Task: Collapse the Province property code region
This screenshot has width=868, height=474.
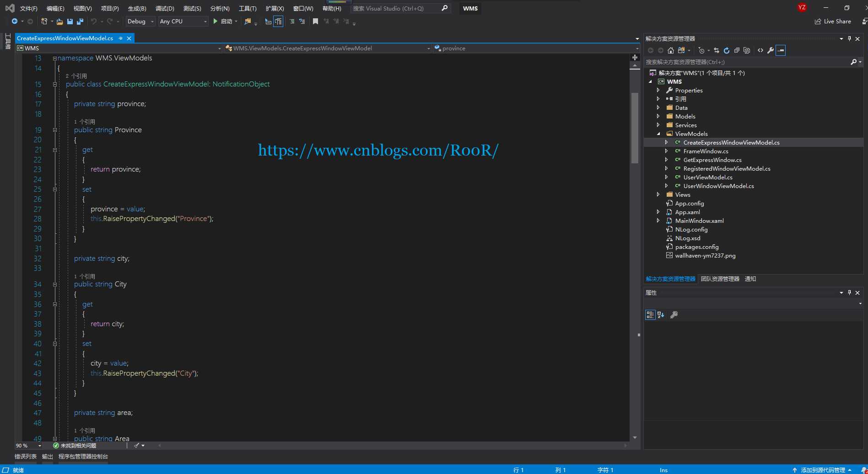Action: coord(55,130)
